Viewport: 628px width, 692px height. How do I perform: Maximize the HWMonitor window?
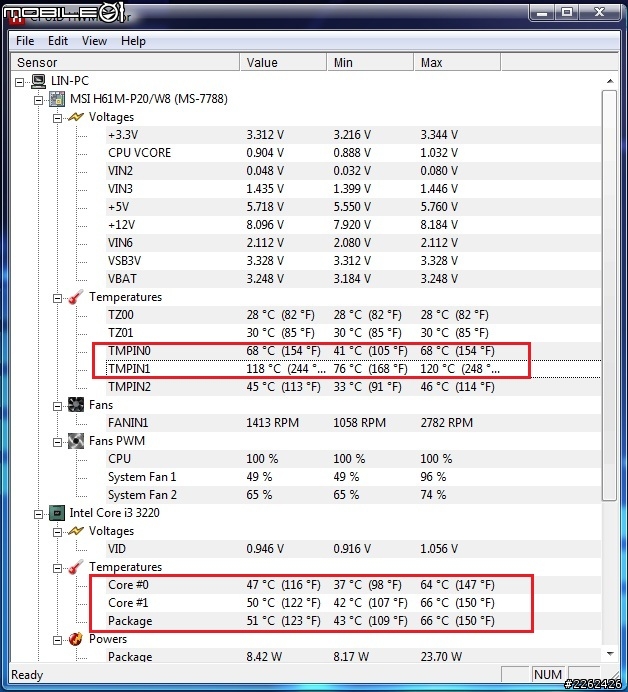(x=567, y=12)
